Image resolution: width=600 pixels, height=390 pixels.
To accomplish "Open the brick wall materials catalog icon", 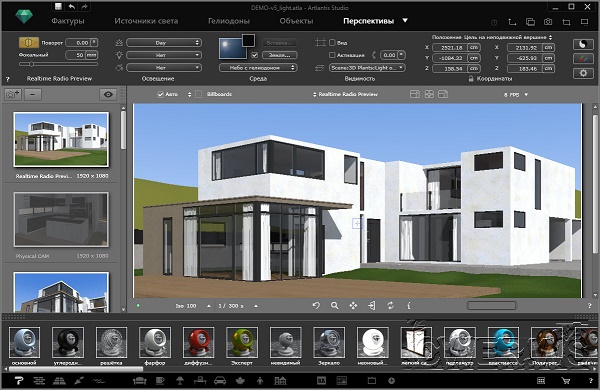I will tap(39, 380).
